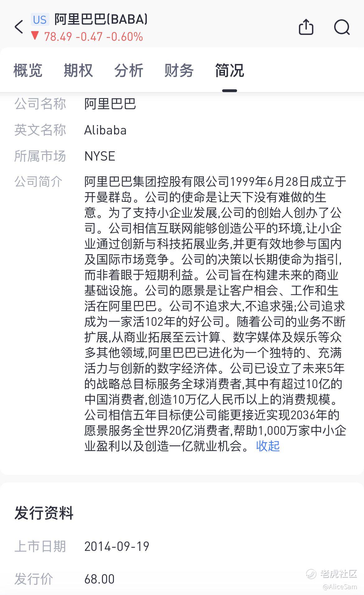This screenshot has width=364, height=595.
Task: Tap the search magnifier icon
Action: pyautogui.click(x=342, y=27)
